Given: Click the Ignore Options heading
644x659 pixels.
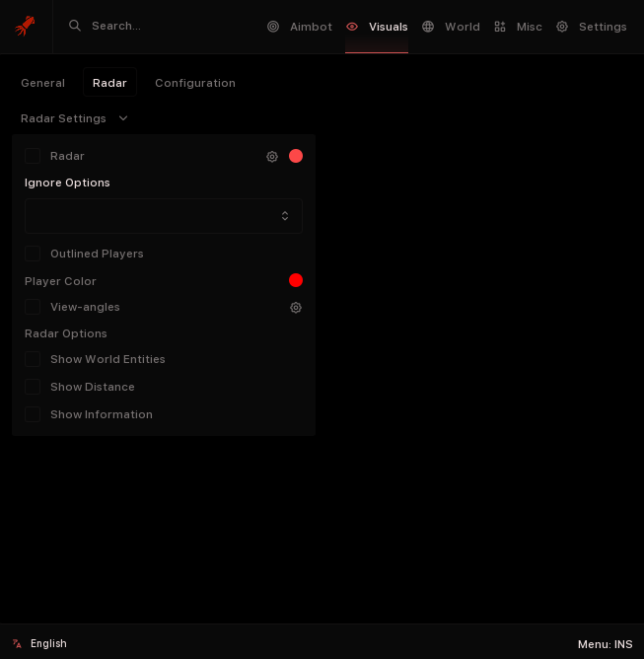Looking at the screenshot, I should click(67, 183).
